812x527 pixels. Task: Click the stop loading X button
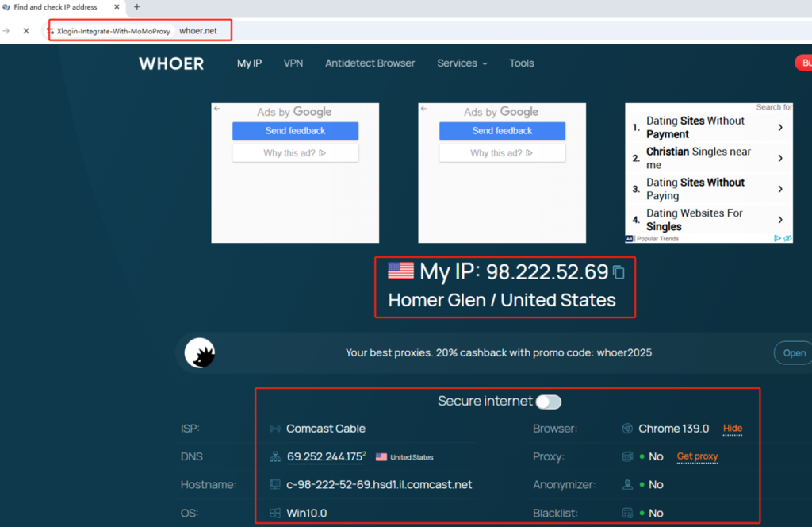(x=26, y=31)
